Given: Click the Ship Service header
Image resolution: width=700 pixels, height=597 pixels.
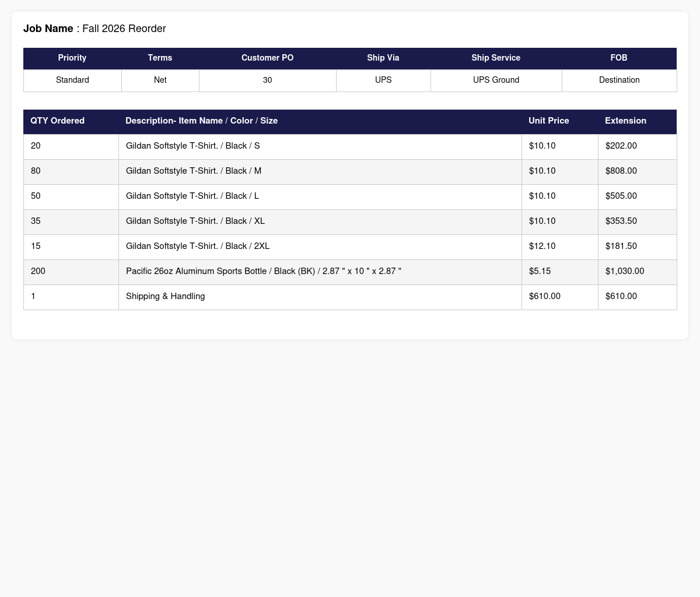Looking at the screenshot, I should tap(496, 58).
